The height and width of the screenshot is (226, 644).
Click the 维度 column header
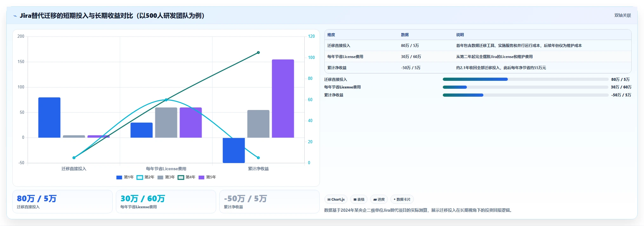[x=331, y=35]
